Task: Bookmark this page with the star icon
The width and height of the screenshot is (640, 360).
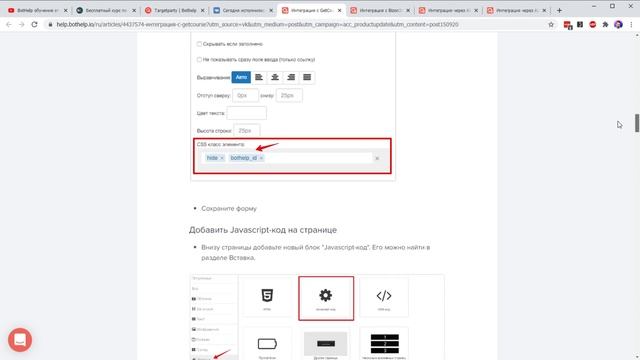Action: click(x=551, y=24)
